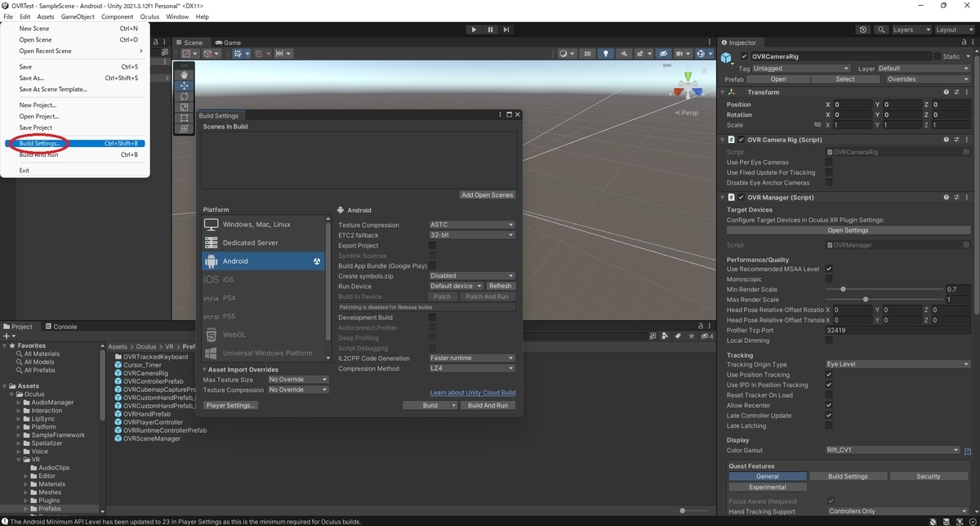Switch to the Console tab

pyautogui.click(x=60, y=327)
